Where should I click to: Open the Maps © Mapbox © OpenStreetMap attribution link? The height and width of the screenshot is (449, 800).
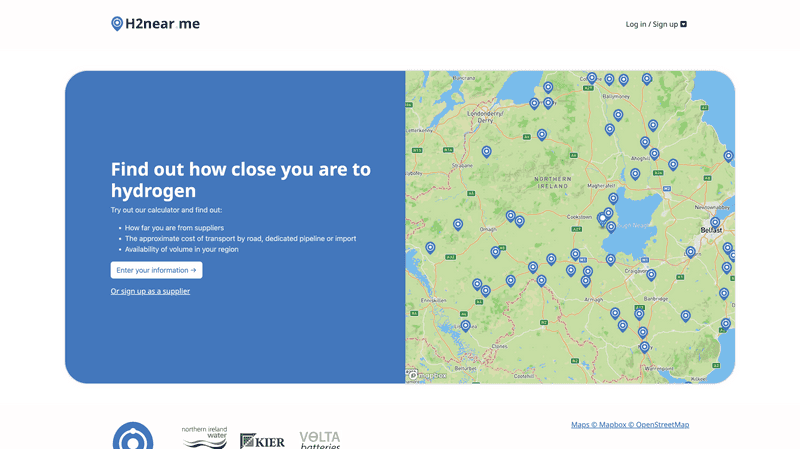tap(630, 425)
